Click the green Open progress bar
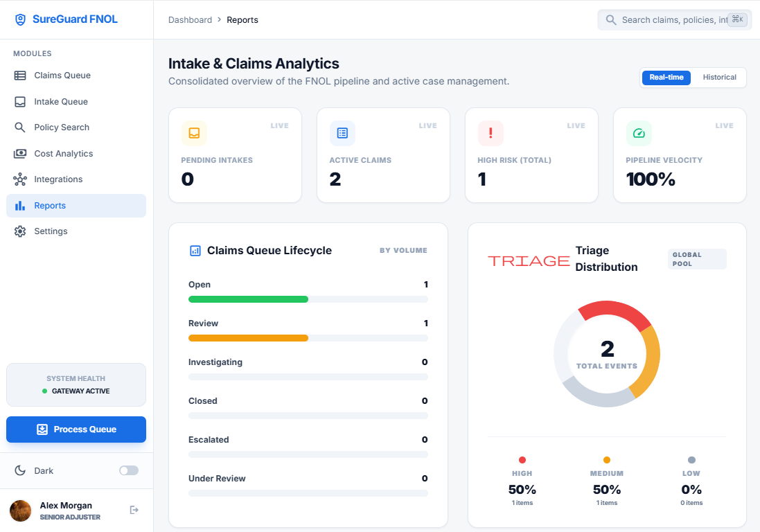Image resolution: width=760 pixels, height=532 pixels. pos(248,299)
